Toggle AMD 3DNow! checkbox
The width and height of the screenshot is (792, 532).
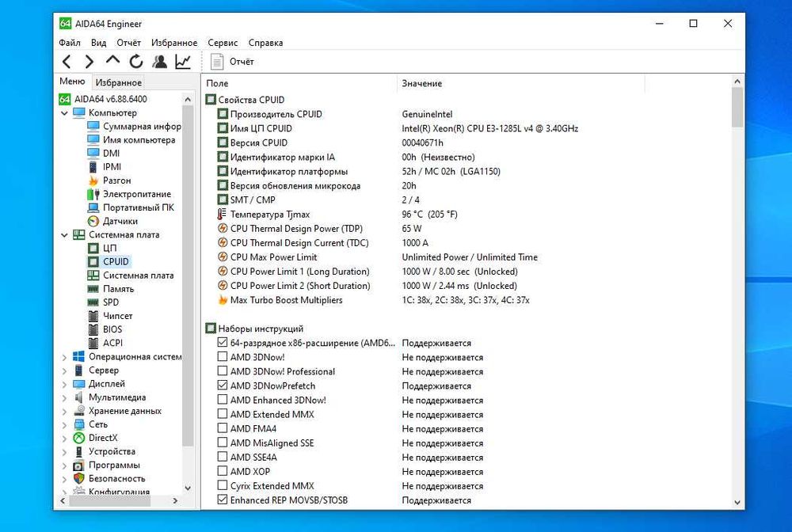click(x=223, y=356)
